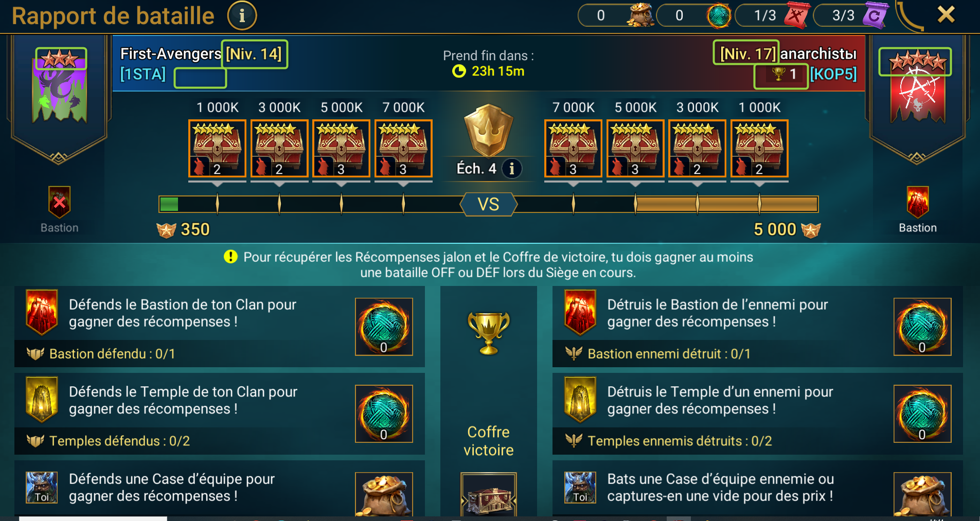Click the red scroll 1/3 counter
The height and width of the screenshot is (521, 980).
[x=773, y=15]
